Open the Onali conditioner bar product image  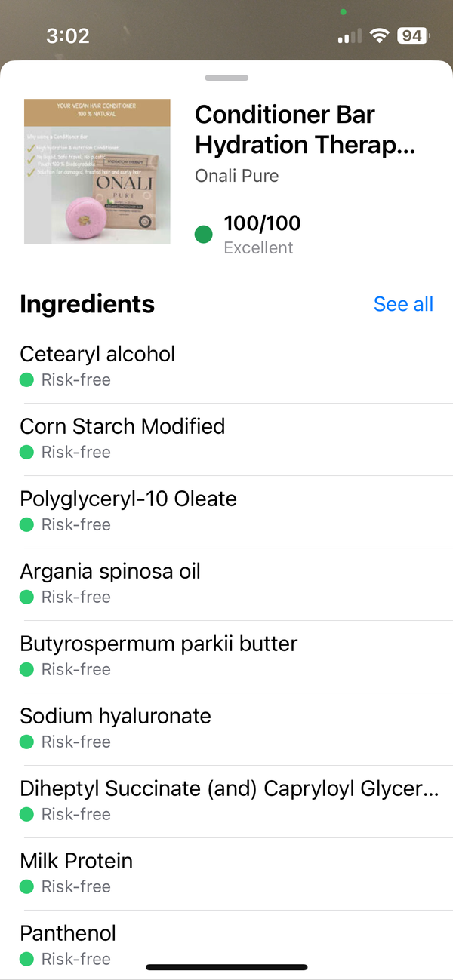[97, 171]
